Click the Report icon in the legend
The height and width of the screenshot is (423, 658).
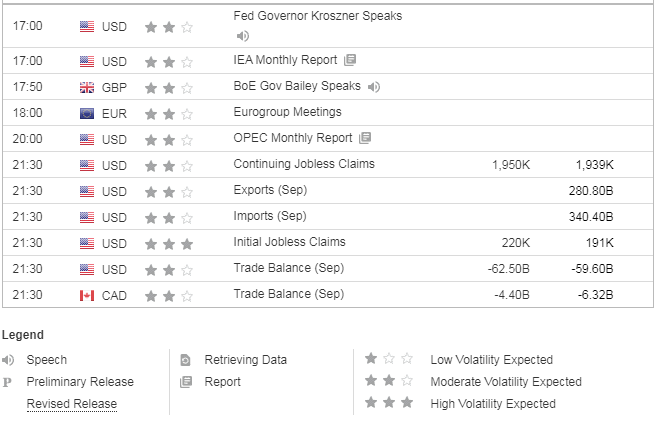pos(186,382)
